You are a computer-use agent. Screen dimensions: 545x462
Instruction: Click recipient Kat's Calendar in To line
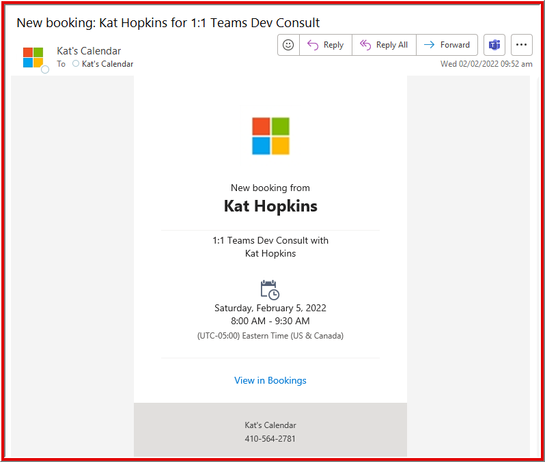107,64
